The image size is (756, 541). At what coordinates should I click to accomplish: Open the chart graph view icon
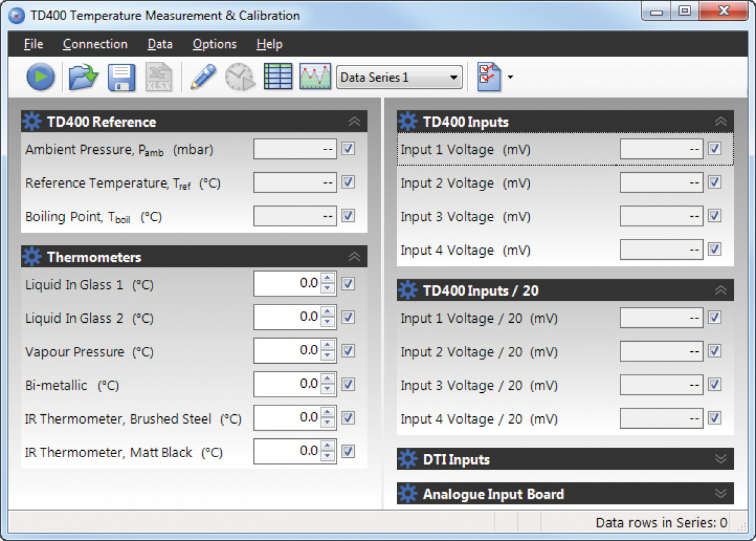pos(315,77)
